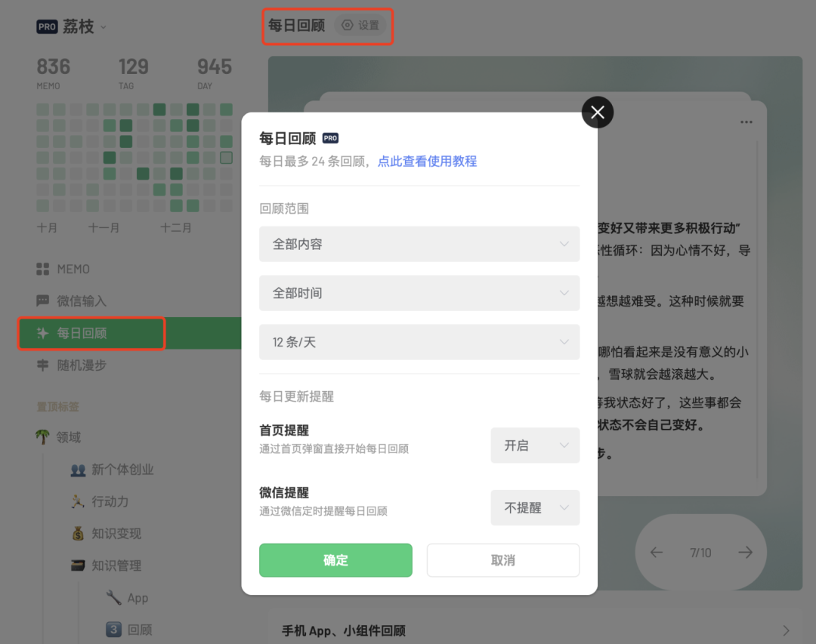Click the PRO badge in dialog title

point(330,138)
